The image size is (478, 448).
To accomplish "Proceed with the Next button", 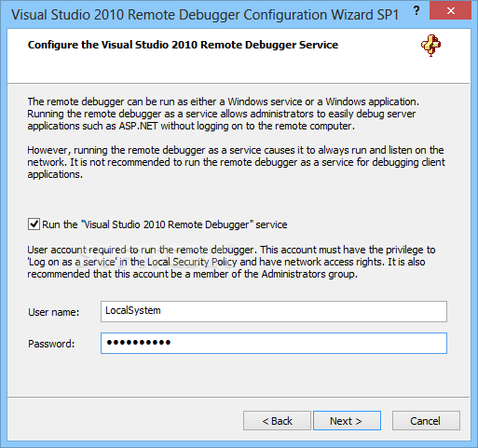I will [x=347, y=421].
